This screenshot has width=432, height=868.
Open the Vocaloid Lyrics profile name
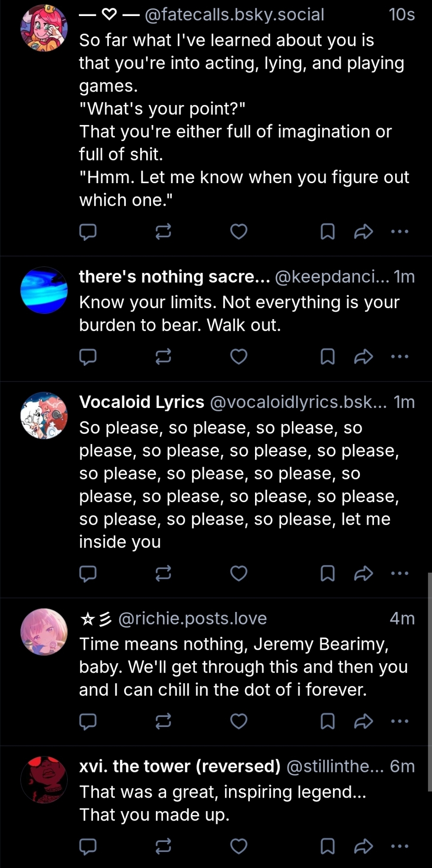coord(141,402)
